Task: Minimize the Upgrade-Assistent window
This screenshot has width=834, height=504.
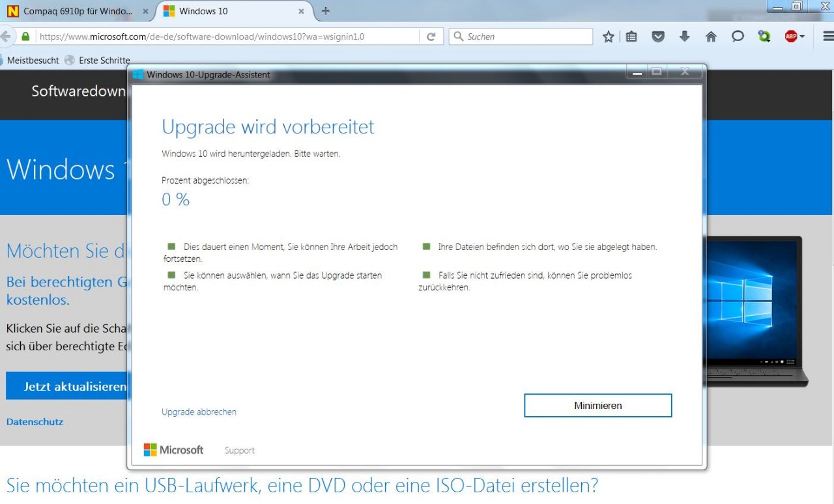Action: point(637,72)
